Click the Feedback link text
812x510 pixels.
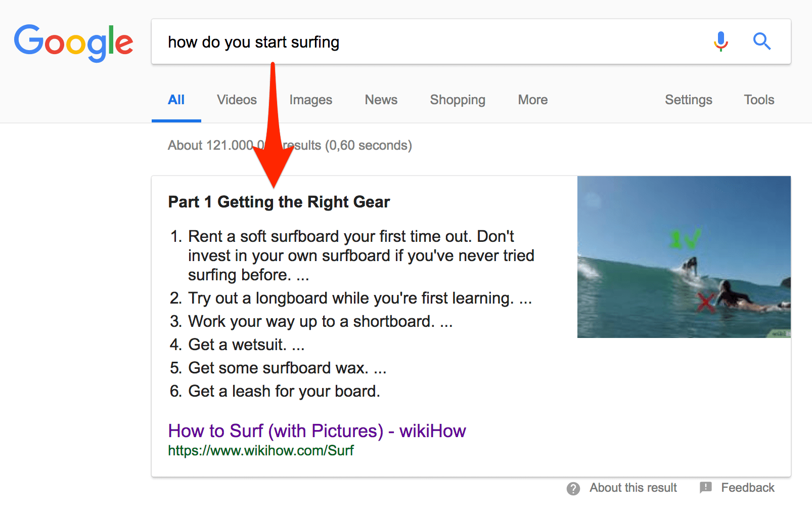(747, 488)
